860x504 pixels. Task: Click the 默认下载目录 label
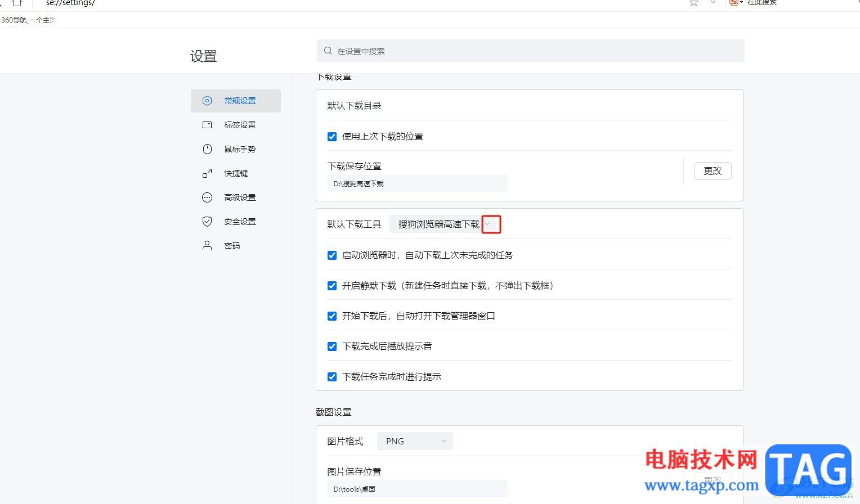(x=355, y=106)
